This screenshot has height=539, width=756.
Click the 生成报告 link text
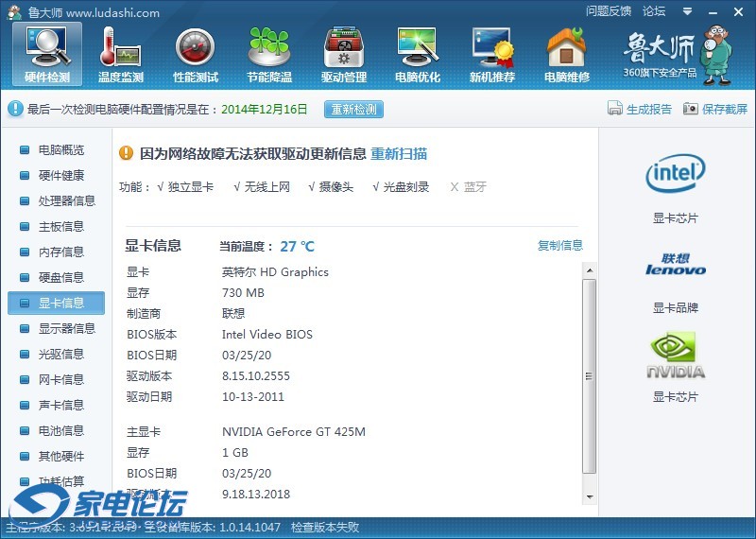pyautogui.click(x=649, y=109)
